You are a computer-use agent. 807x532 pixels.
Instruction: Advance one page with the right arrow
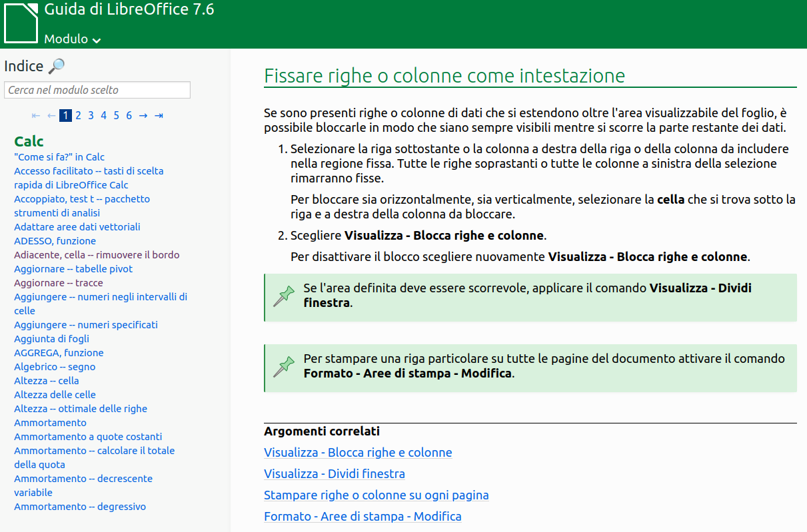pos(143,115)
